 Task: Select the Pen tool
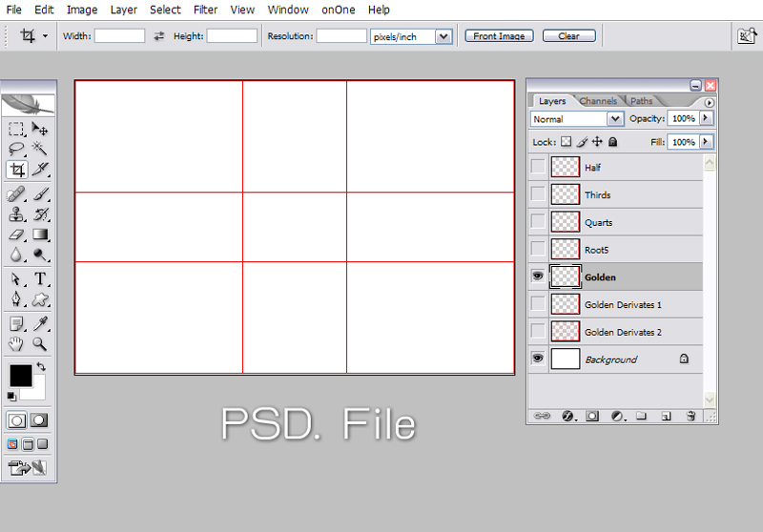[x=16, y=299]
